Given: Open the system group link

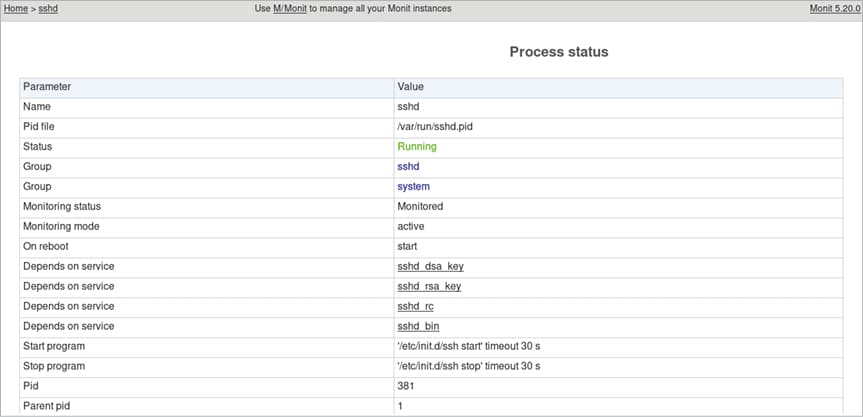Looking at the screenshot, I should click(413, 186).
